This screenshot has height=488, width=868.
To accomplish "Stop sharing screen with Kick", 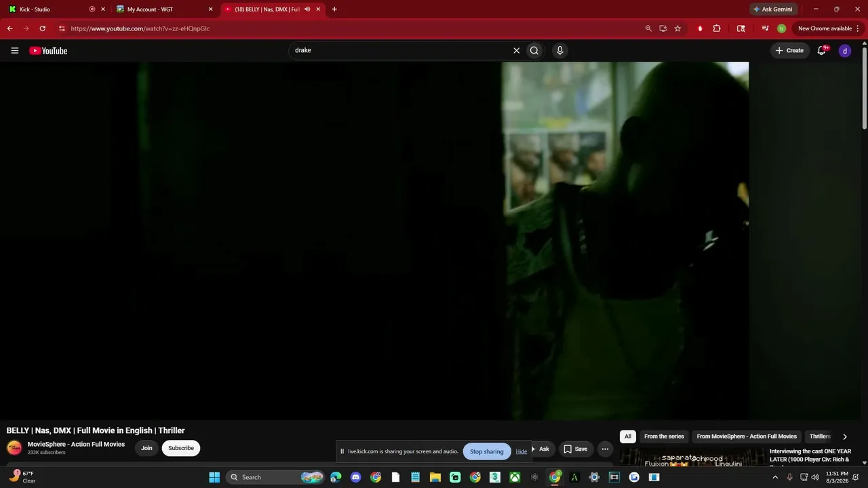I will [x=487, y=451].
